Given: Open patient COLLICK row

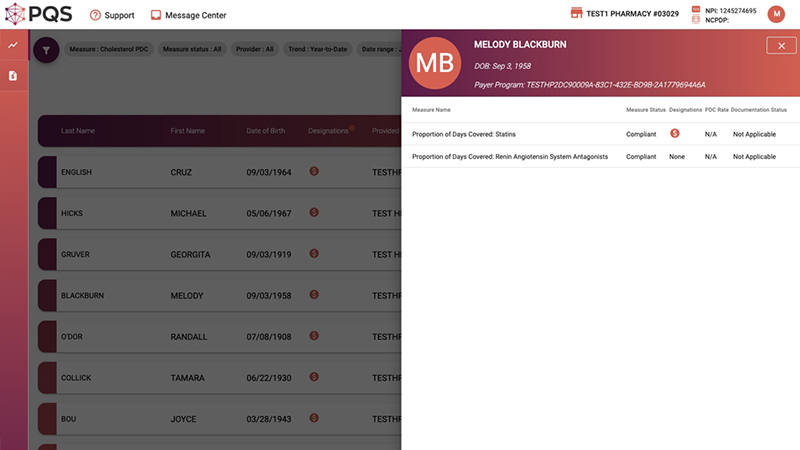Looking at the screenshot, I should coord(219,378).
